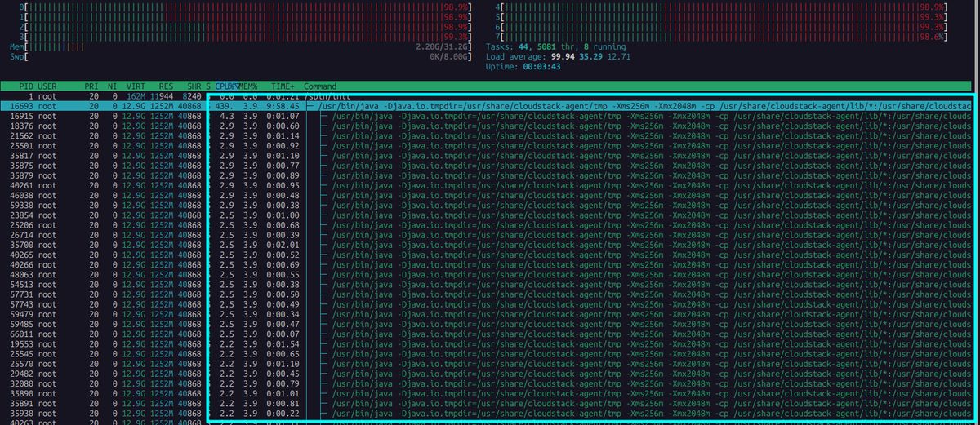Sort by the NI column header
Image resolution: width=980 pixels, height=425 pixels.
pyautogui.click(x=112, y=86)
